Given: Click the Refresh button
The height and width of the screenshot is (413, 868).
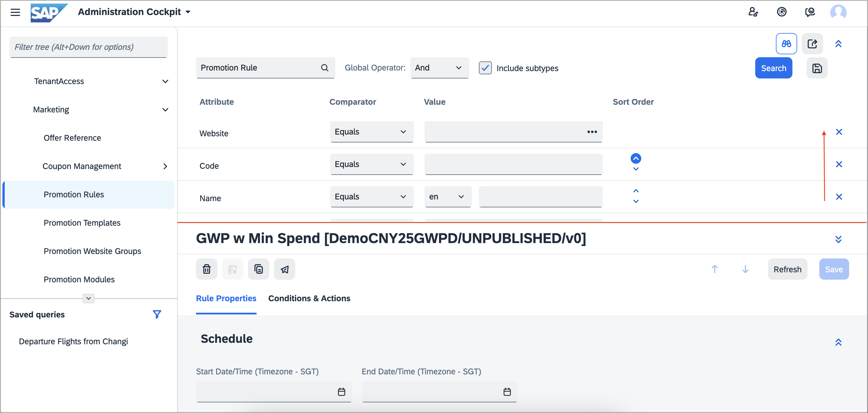Looking at the screenshot, I should click(787, 269).
